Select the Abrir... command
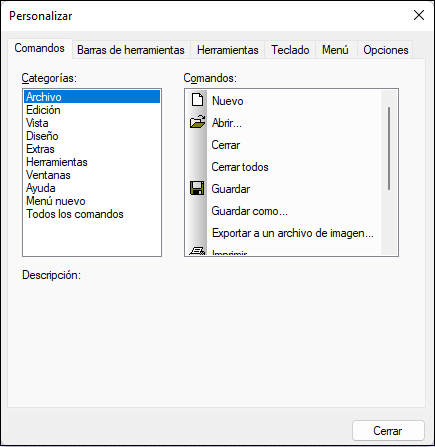The width and height of the screenshot is (435, 447). point(283,123)
